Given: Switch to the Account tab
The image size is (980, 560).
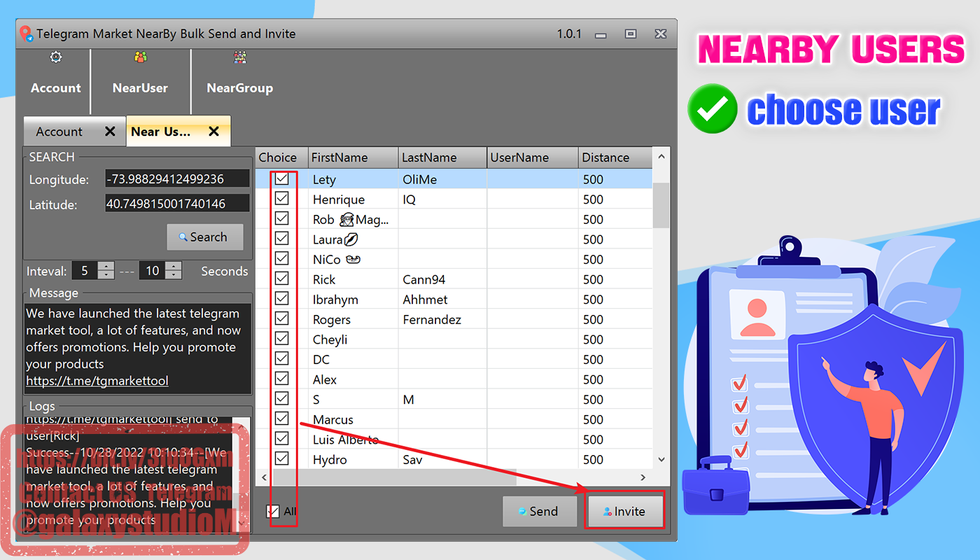Looking at the screenshot, I should [59, 132].
